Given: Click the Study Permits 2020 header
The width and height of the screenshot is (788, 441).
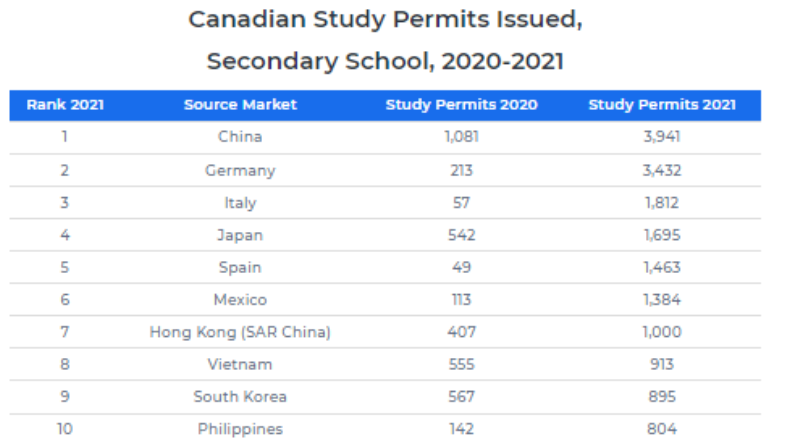Looking at the screenshot, I should pyautogui.click(x=461, y=105).
